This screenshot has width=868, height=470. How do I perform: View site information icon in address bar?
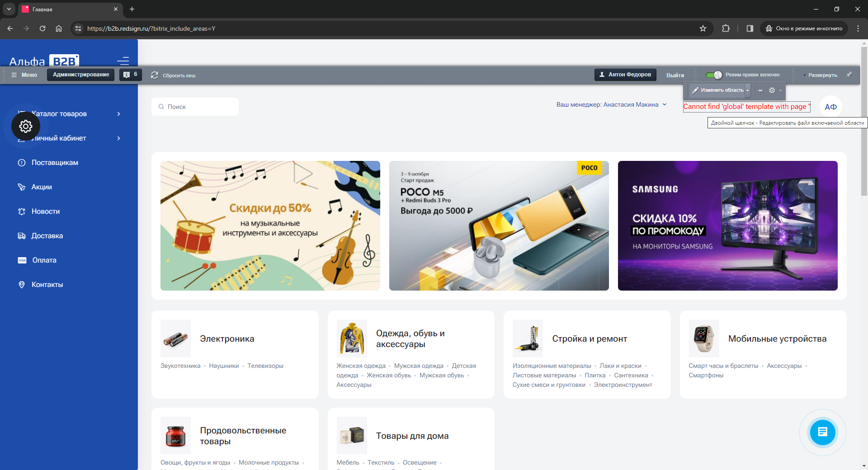(78, 28)
